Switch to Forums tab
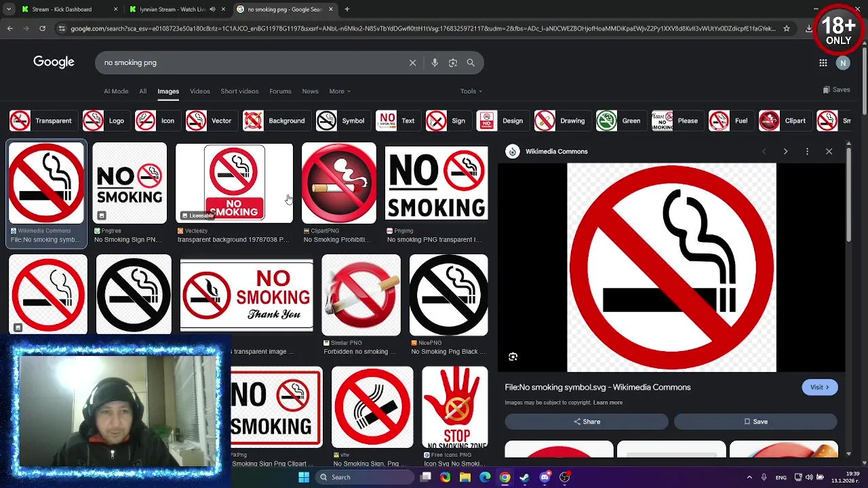 click(x=280, y=91)
